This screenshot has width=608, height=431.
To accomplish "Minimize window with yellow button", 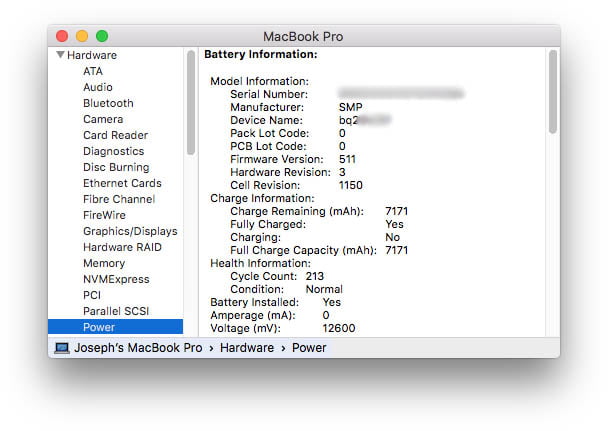I will click(82, 36).
